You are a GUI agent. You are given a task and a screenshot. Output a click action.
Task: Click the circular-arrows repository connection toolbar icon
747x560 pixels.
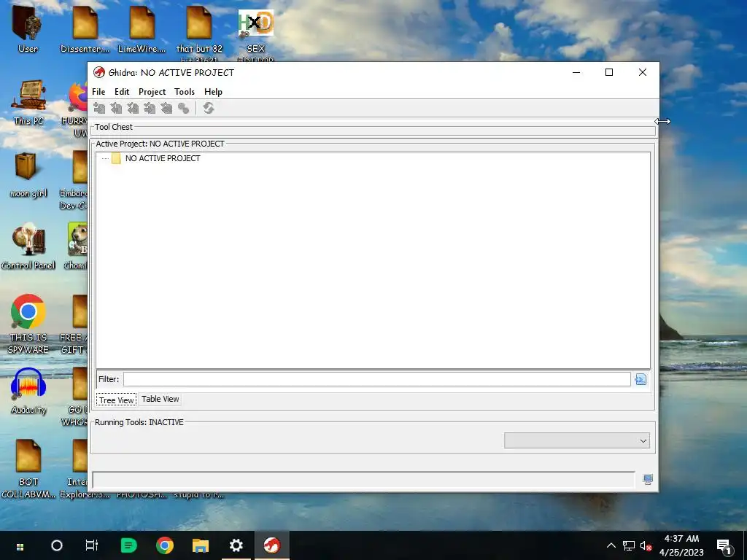(x=208, y=109)
